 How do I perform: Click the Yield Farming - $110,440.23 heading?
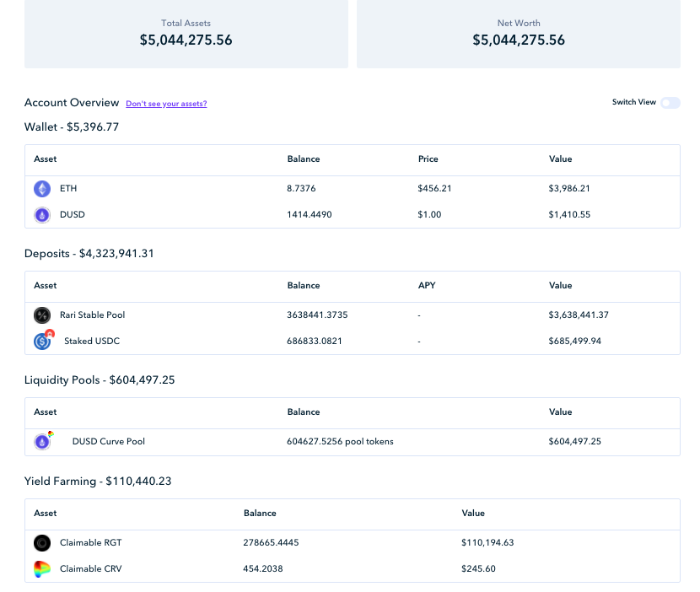pyautogui.click(x=98, y=482)
